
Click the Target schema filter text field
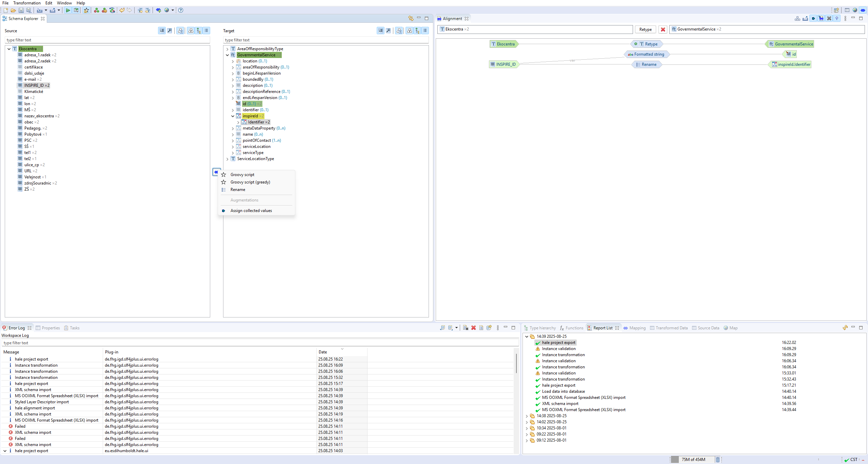tap(325, 40)
